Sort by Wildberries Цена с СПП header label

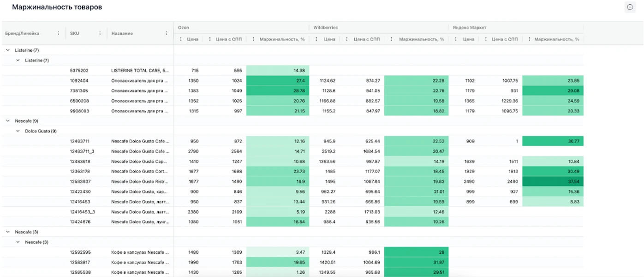(367, 39)
